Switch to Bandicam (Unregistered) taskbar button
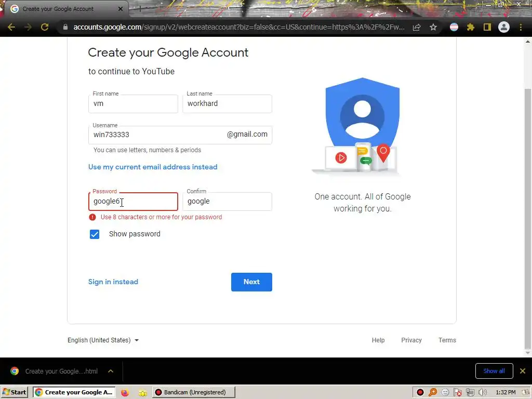532x399 pixels. click(x=193, y=392)
